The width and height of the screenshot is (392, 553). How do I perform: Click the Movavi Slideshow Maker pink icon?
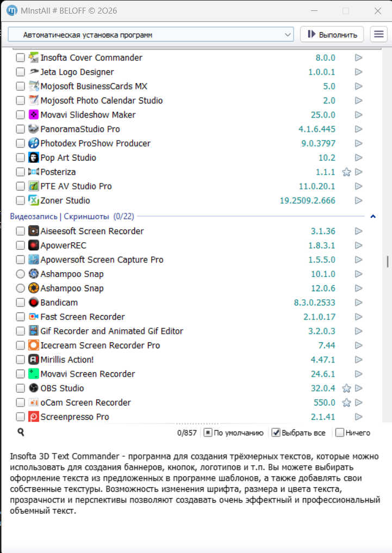pyautogui.click(x=34, y=115)
